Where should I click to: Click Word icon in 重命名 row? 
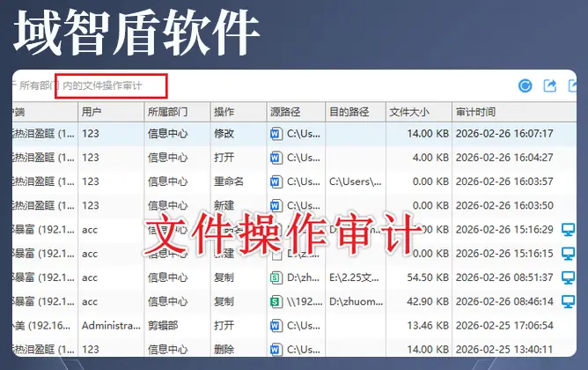tap(276, 181)
